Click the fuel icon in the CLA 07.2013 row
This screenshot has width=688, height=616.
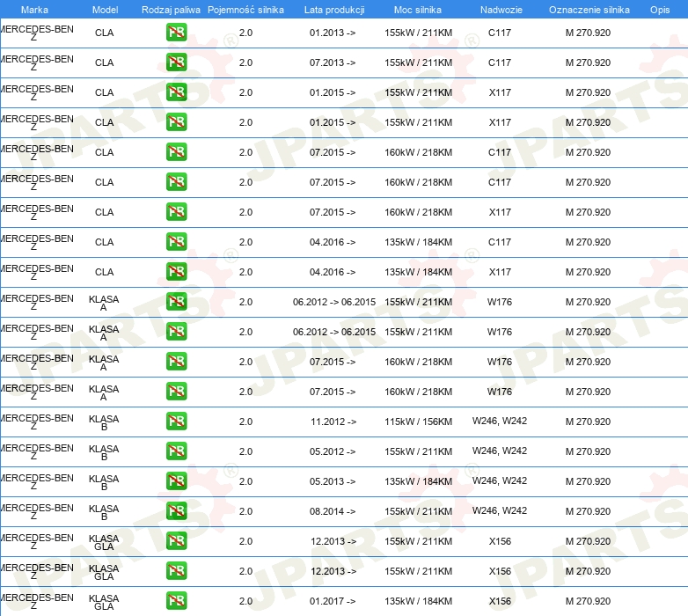[x=176, y=62]
